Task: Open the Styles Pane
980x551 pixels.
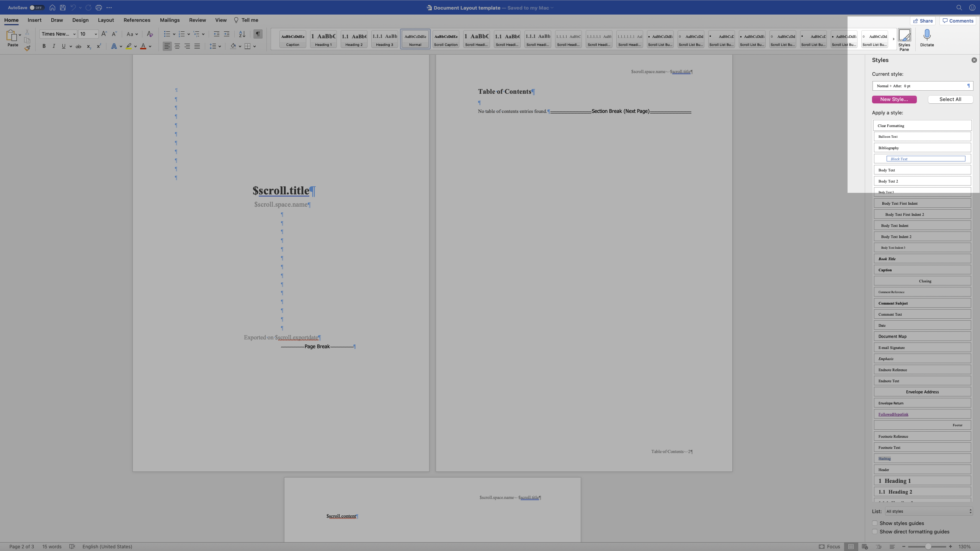Action: click(905, 38)
